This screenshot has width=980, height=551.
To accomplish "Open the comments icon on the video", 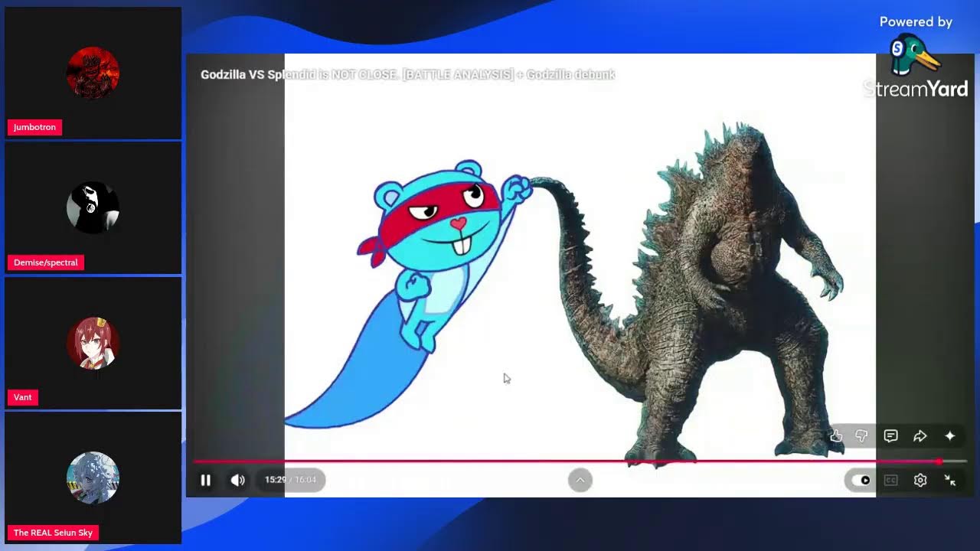I will (890, 435).
